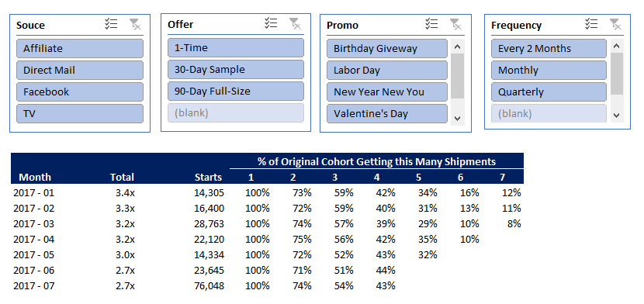The image size is (644, 304).
Task: Select Monthly frequency item
Action: [x=549, y=70]
